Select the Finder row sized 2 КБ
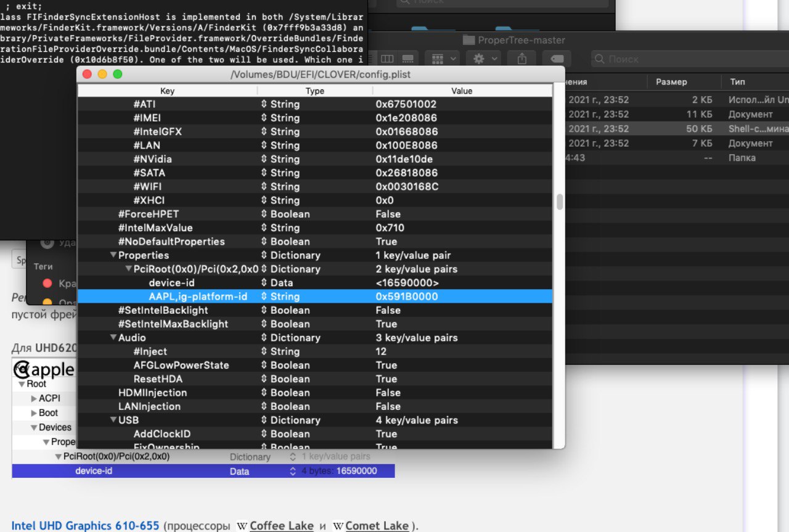 click(677, 100)
